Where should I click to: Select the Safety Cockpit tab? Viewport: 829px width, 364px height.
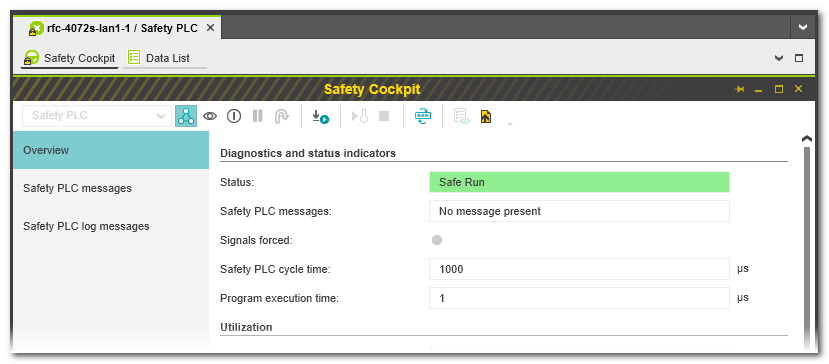click(69, 58)
